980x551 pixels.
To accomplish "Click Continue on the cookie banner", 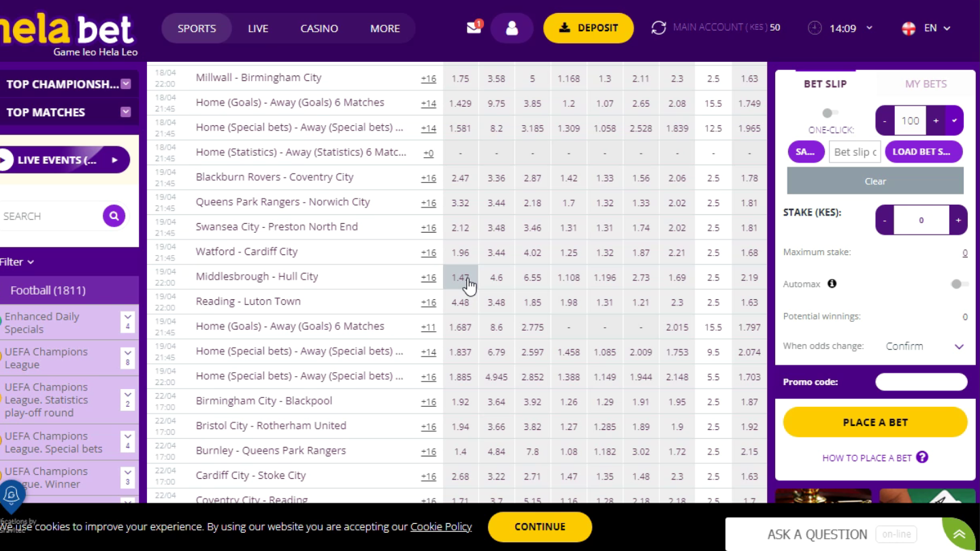I will pyautogui.click(x=540, y=527).
